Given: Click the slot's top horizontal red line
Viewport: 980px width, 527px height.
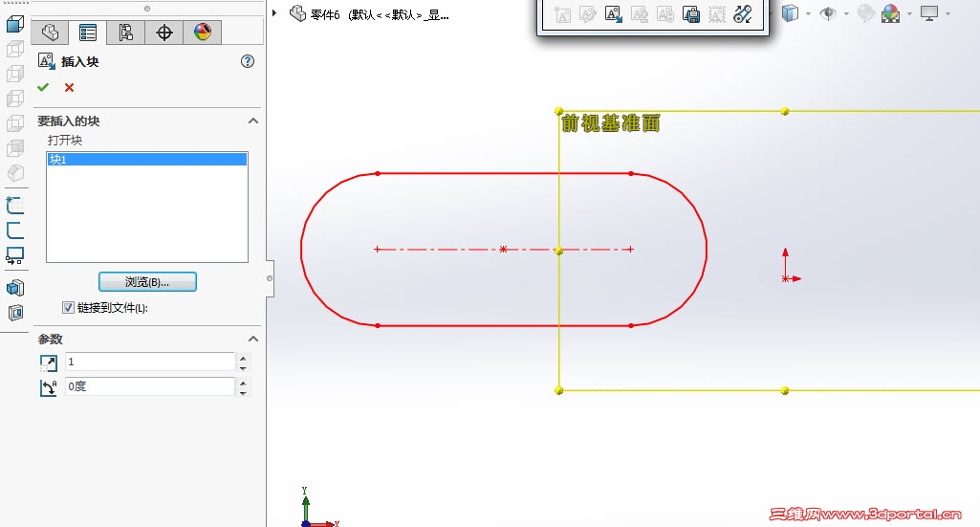Looking at the screenshot, I should pyautogui.click(x=504, y=173).
